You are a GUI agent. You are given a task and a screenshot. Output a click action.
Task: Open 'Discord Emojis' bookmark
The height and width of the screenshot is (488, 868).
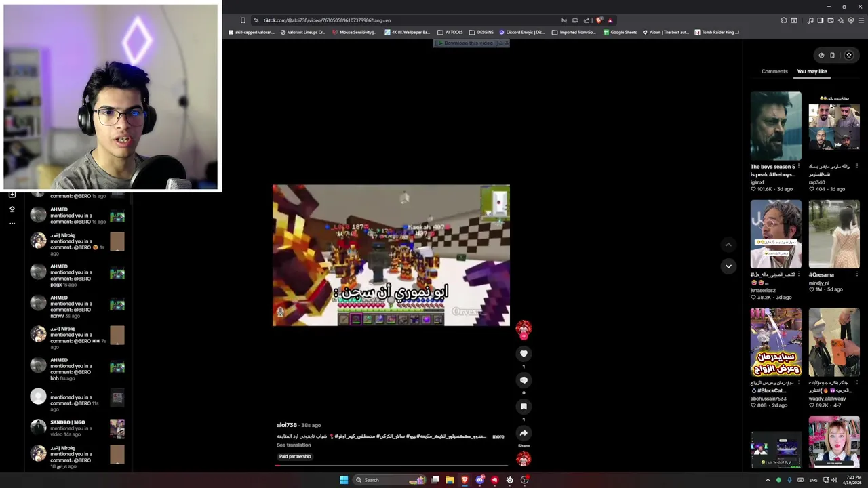[522, 32]
